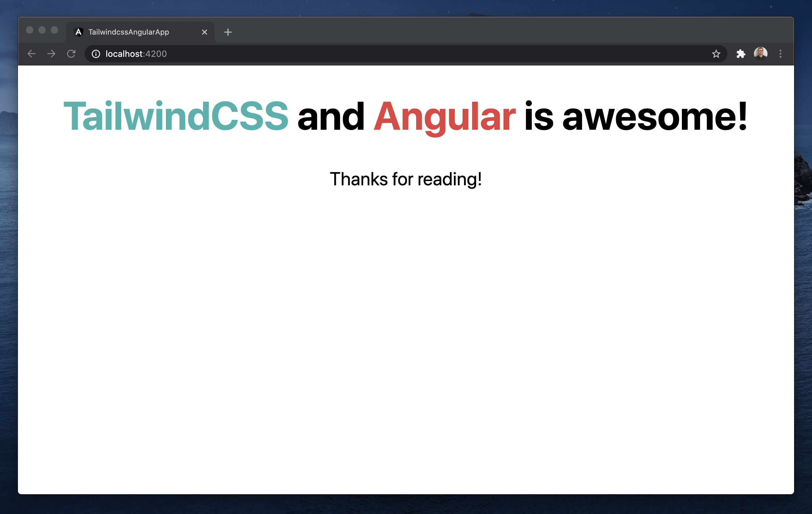Open the Chrome profile avatar
The height and width of the screenshot is (514, 812).
(760, 53)
